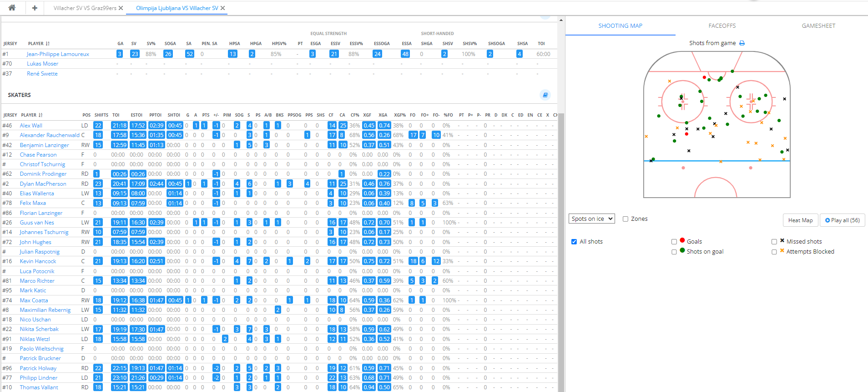Click the Skaters section export icon
The width and height of the screenshot is (868, 392).
(545, 95)
